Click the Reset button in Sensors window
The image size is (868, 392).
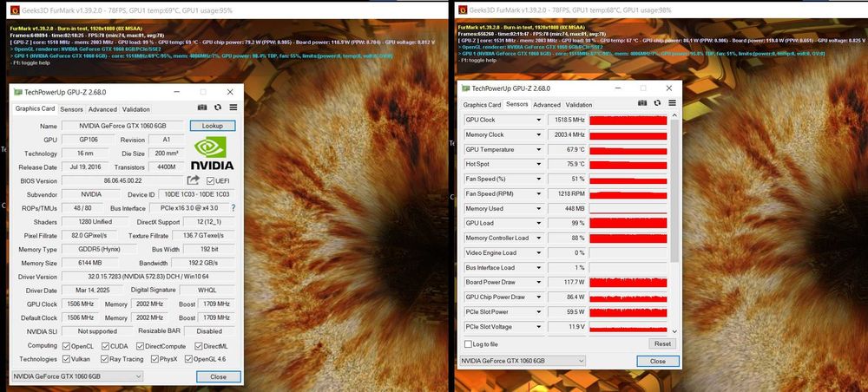(662, 344)
